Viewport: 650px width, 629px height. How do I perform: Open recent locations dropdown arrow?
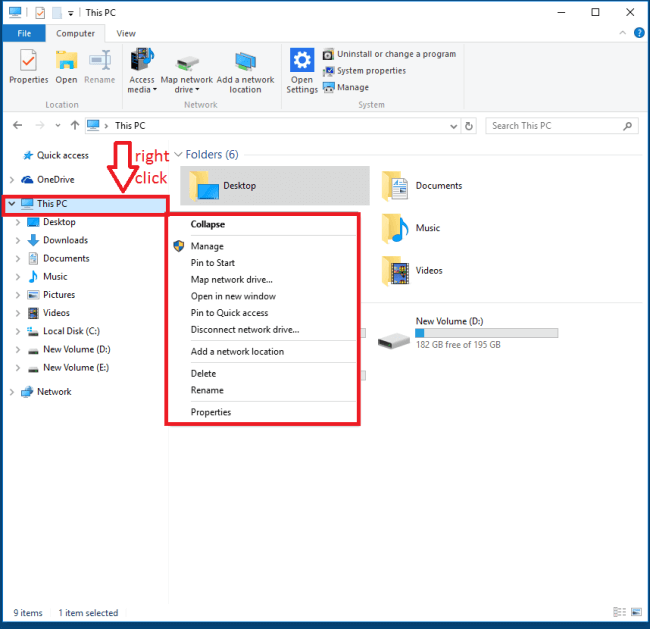[58, 125]
